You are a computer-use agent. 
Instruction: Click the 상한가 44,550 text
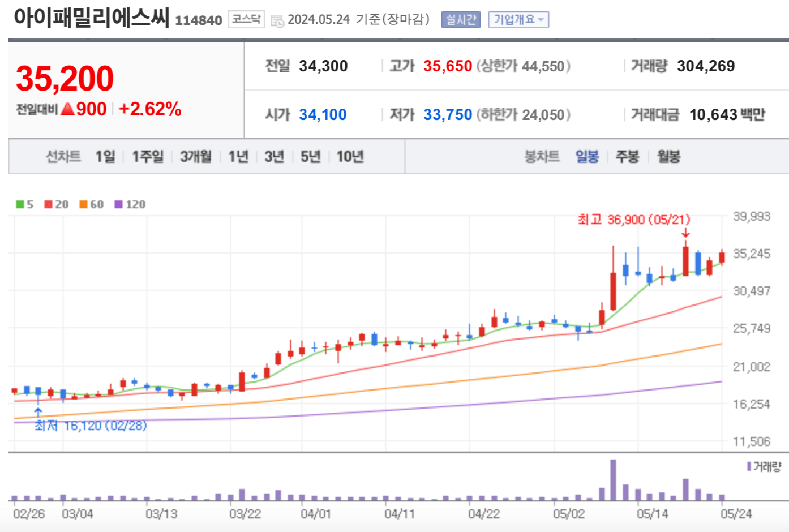coord(524,66)
